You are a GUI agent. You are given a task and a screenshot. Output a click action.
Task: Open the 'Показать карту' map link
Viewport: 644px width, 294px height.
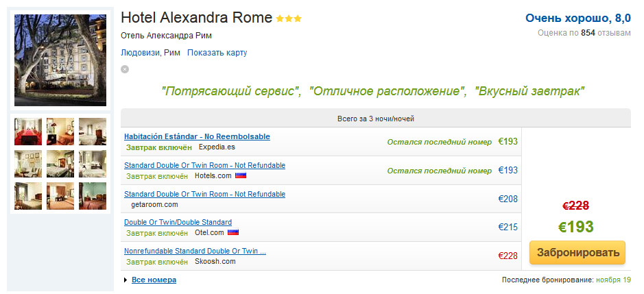[x=217, y=53]
